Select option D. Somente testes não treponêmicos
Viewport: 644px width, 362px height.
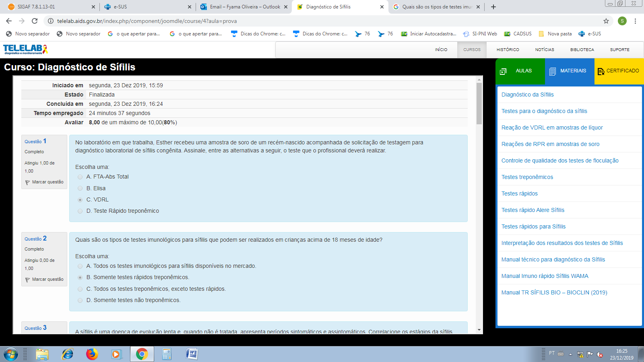(80, 300)
